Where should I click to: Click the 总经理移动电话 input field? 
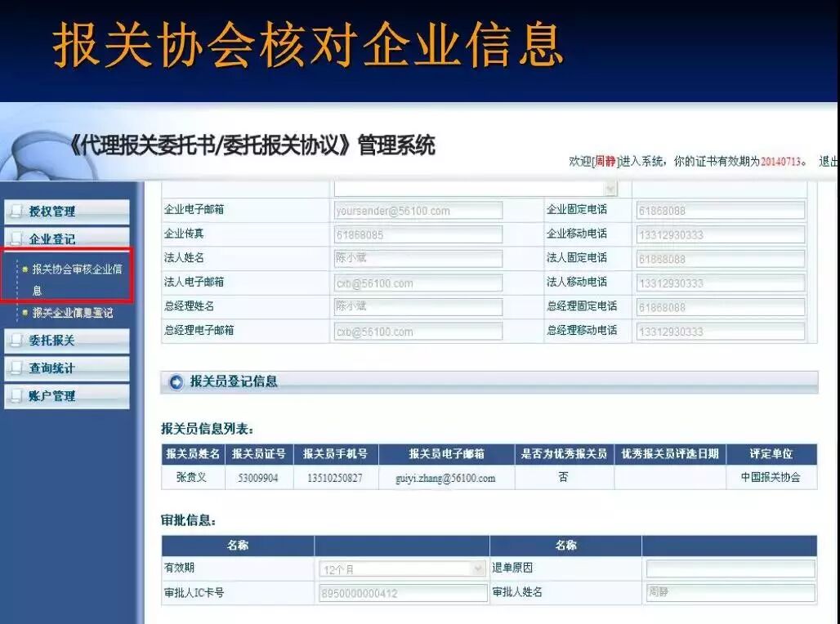(721, 332)
